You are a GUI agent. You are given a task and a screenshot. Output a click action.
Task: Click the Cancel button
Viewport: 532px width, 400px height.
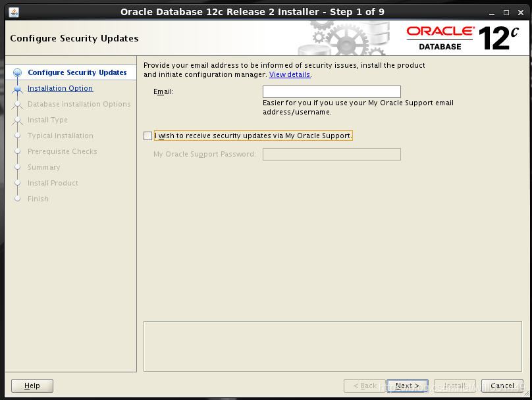(502, 386)
